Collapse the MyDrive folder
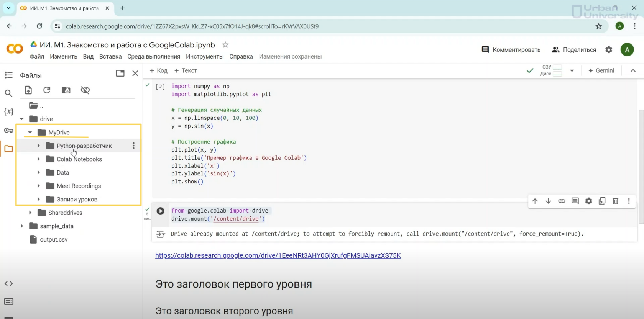 30,133
